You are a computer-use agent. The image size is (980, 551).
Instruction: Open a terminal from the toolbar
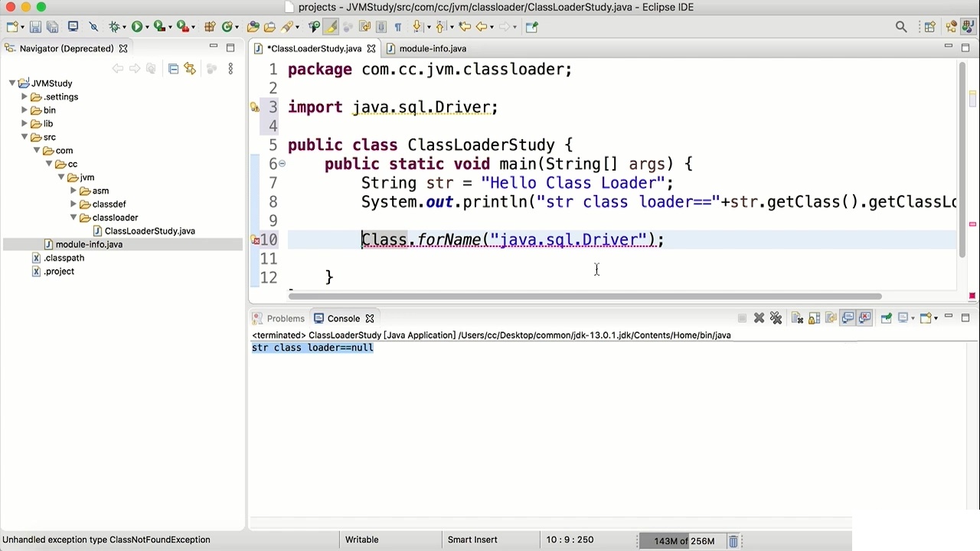[x=73, y=27]
